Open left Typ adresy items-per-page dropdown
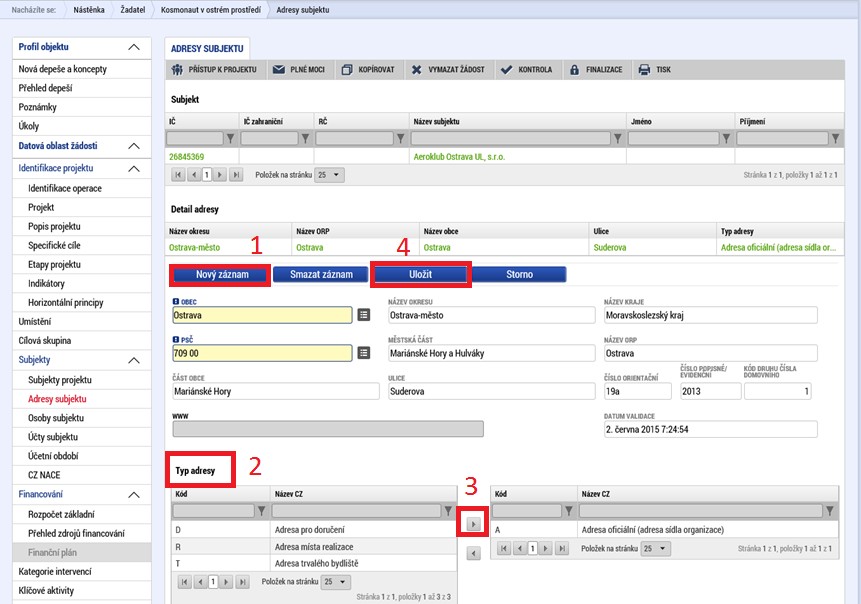Image resolution: width=861 pixels, height=604 pixels. [x=336, y=581]
